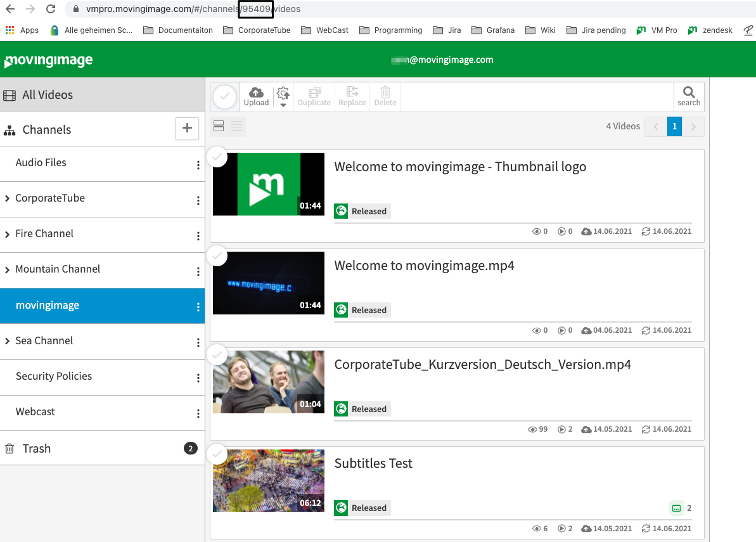Open the Grafana bookmarks folder

493,30
